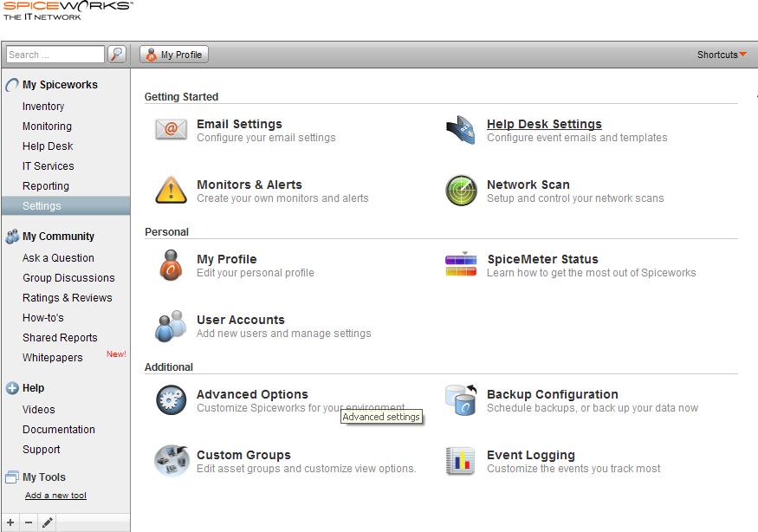
Task: Open the User Accounts people icon
Action: click(172, 326)
